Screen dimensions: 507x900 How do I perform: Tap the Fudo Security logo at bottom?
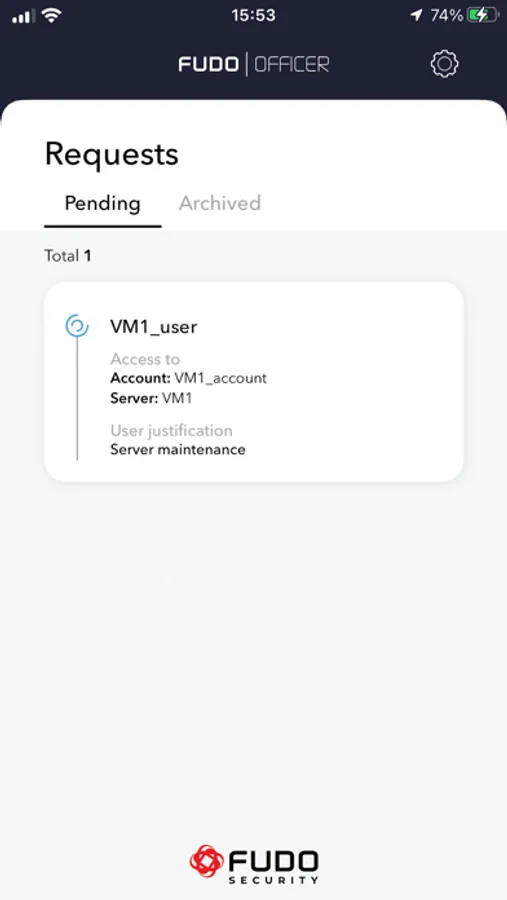pyautogui.click(x=254, y=864)
